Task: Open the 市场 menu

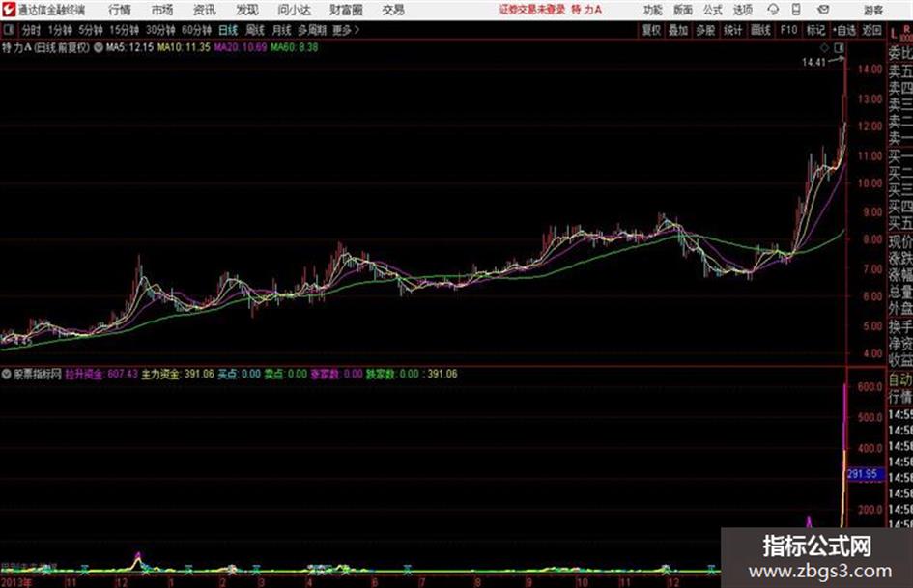Action: coord(162,10)
